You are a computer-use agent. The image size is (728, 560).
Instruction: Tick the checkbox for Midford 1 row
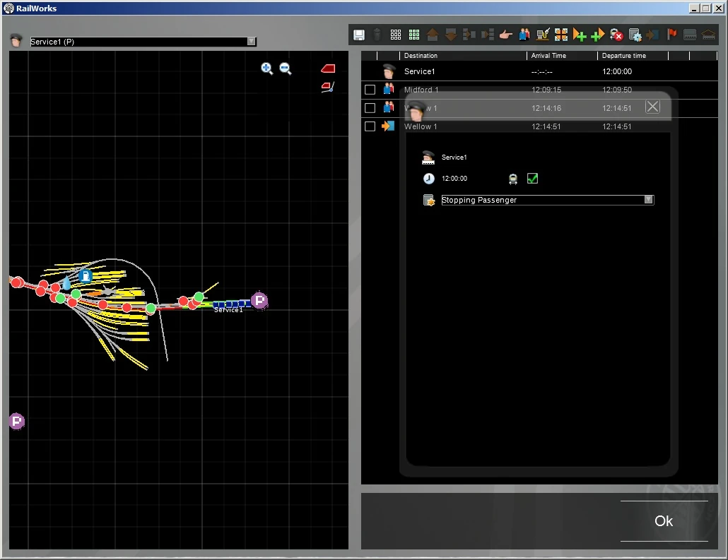(370, 90)
